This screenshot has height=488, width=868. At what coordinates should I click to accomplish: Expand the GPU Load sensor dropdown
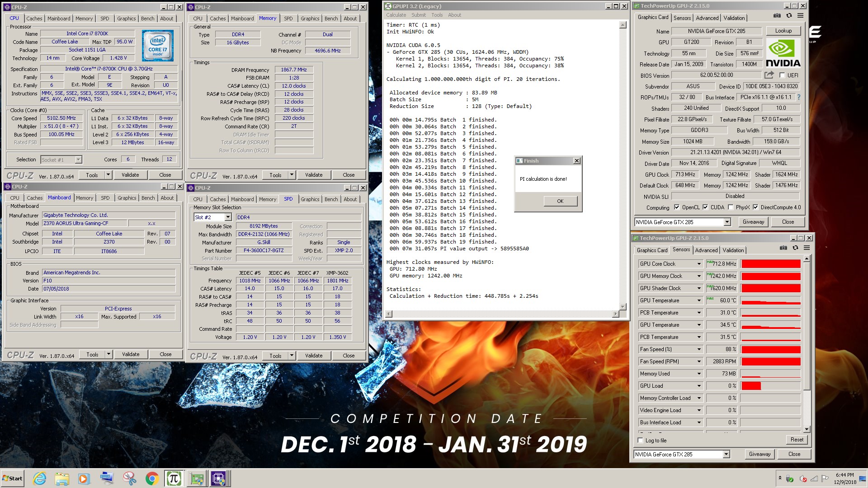point(699,386)
